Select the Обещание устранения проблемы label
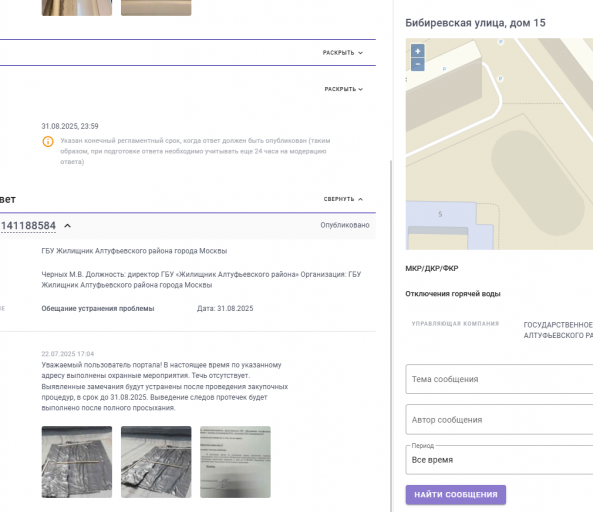Screen dimensions: 593x512 98,308
